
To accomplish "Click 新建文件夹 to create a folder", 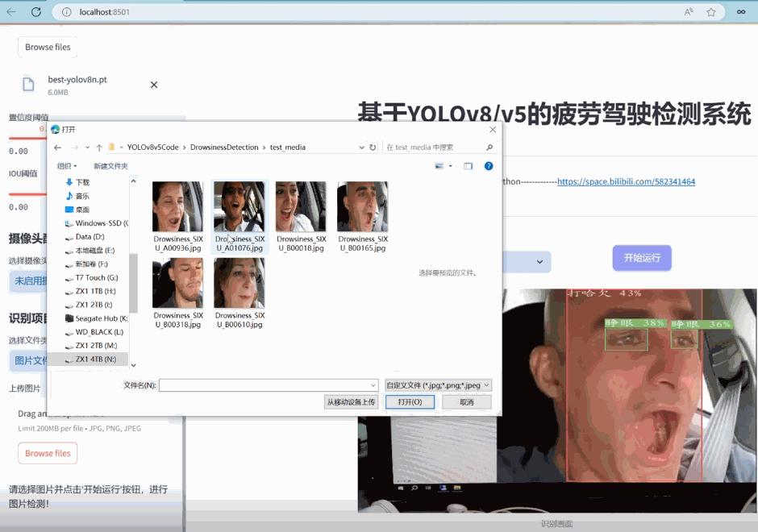I will coord(110,167).
